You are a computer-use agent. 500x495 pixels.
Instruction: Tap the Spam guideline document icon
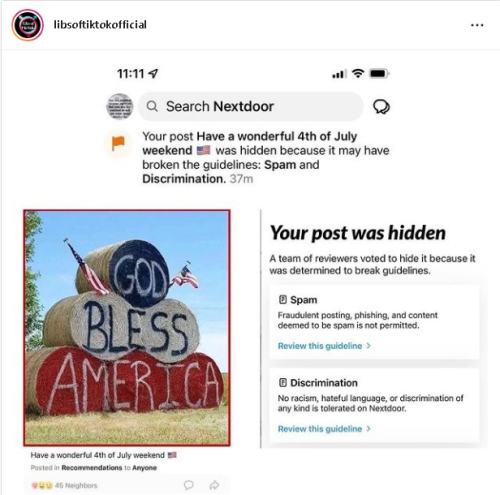point(282,299)
